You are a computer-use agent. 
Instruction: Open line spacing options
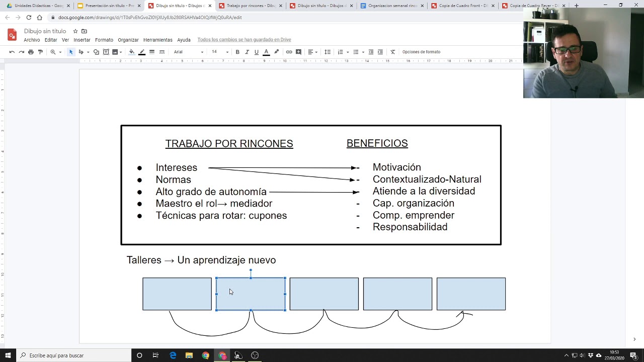[x=328, y=52]
